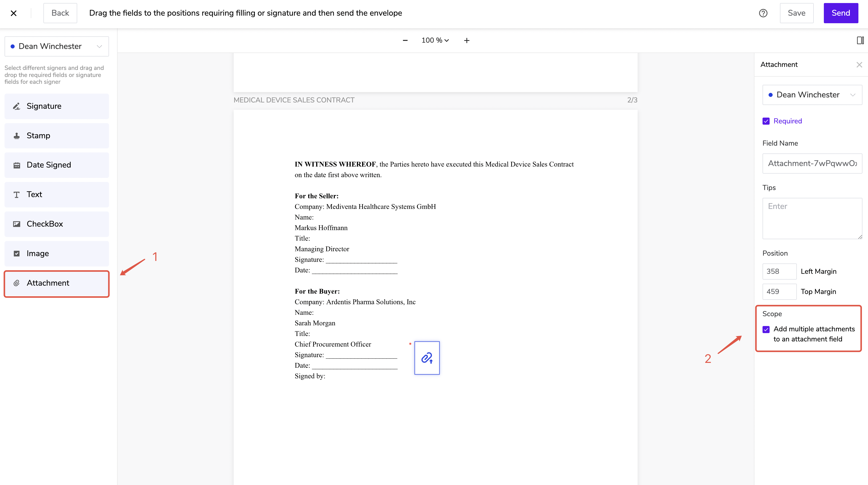Screen dimensions: 868x485
Task: Select the Stamp field tool
Action: click(x=57, y=136)
